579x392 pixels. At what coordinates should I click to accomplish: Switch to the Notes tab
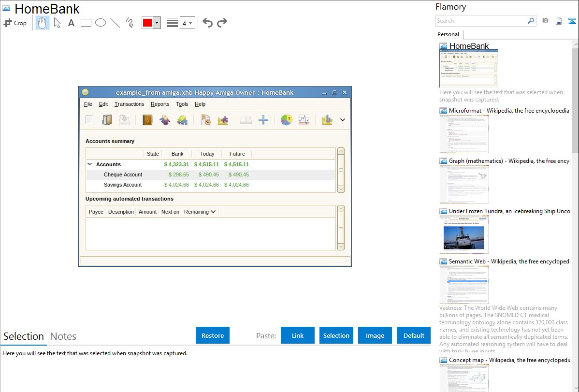(63, 336)
